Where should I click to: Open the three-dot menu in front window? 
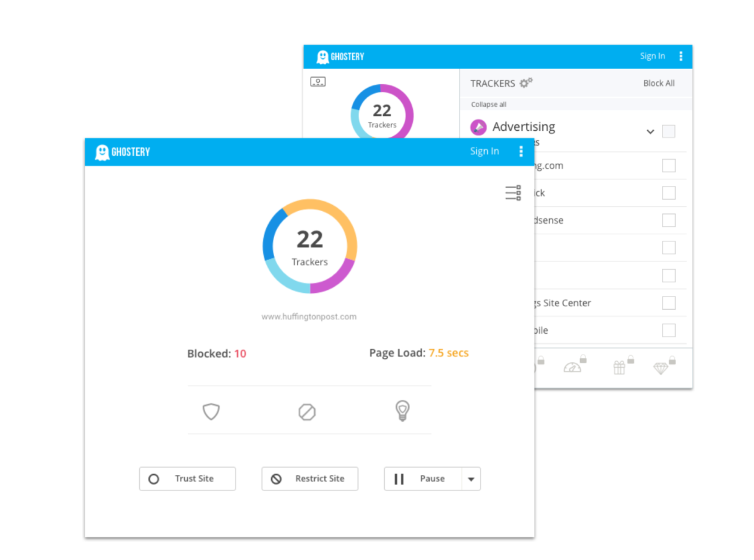[521, 151]
